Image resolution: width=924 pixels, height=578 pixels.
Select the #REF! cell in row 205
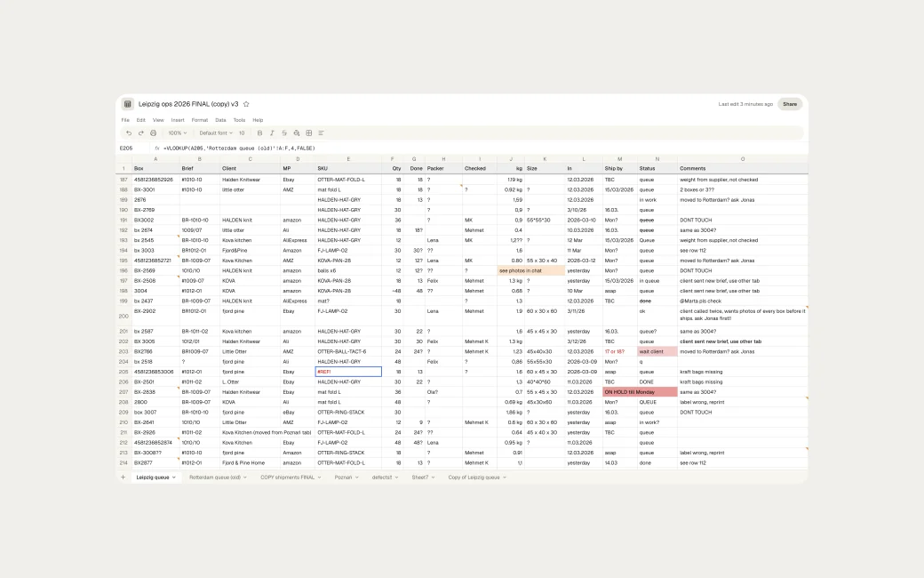348,372
